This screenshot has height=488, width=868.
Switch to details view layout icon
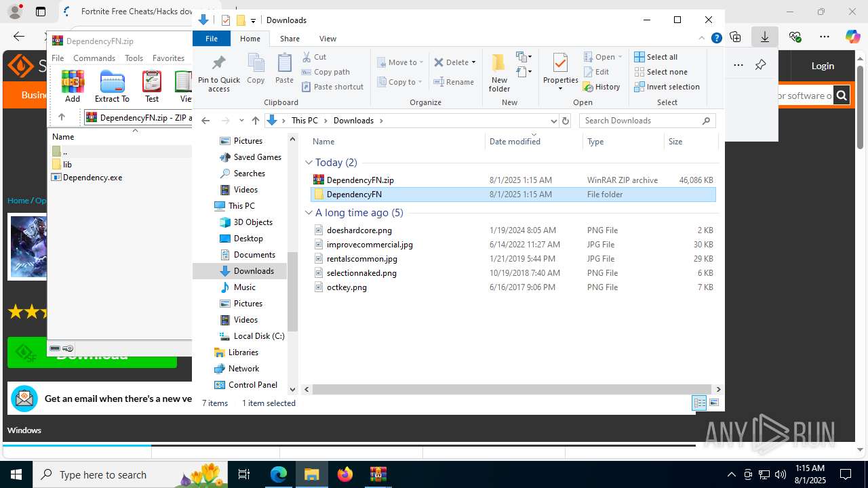699,403
